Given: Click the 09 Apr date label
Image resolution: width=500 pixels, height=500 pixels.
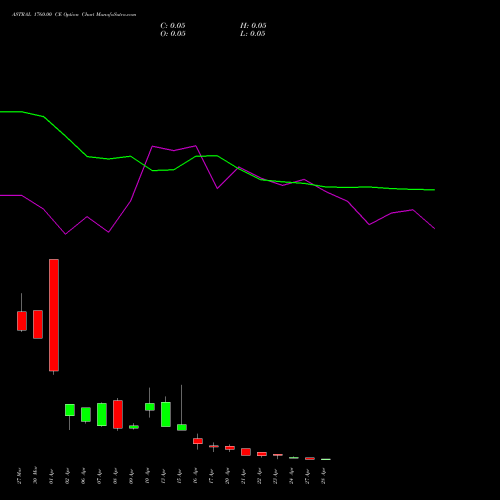Looking at the screenshot, I should click(131, 476).
